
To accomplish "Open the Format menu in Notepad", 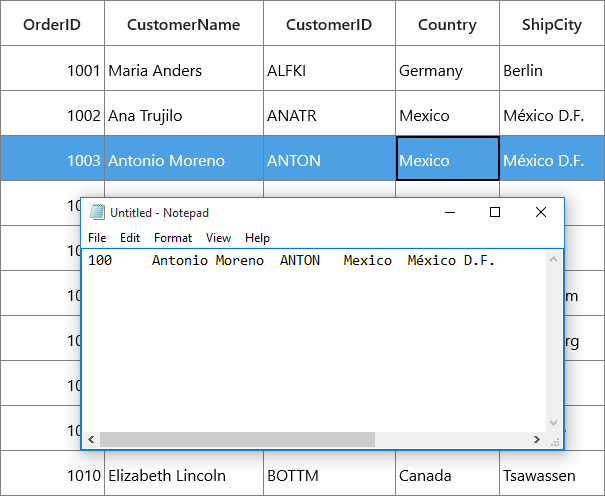I will coord(173,238).
